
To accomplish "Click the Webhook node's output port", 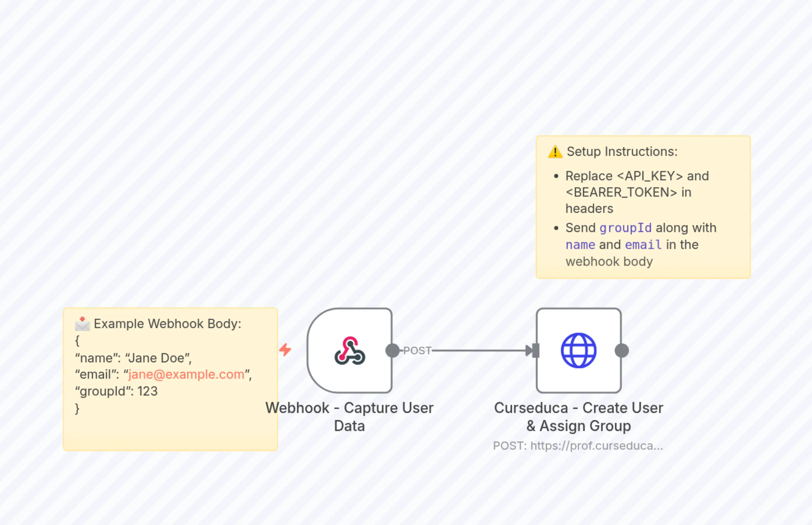I will pos(392,350).
